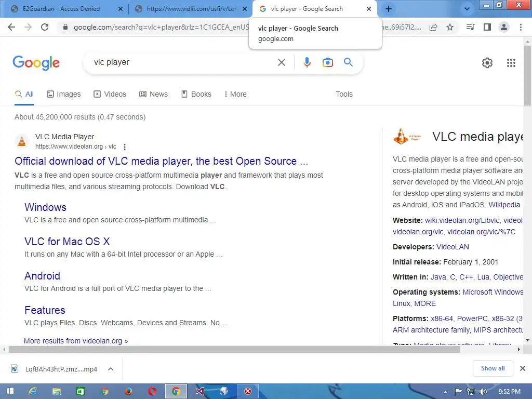The height and width of the screenshot is (399, 532).
Task: Click horizontal scrollbar right arrow
Action: coord(519,350)
